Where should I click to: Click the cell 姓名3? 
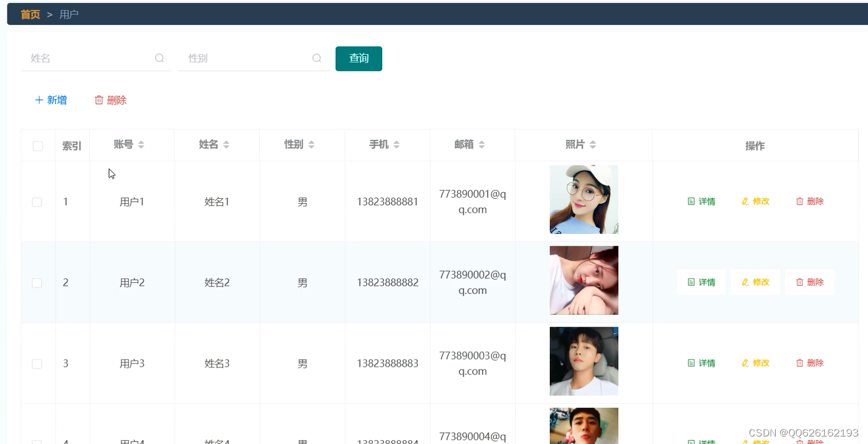217,364
